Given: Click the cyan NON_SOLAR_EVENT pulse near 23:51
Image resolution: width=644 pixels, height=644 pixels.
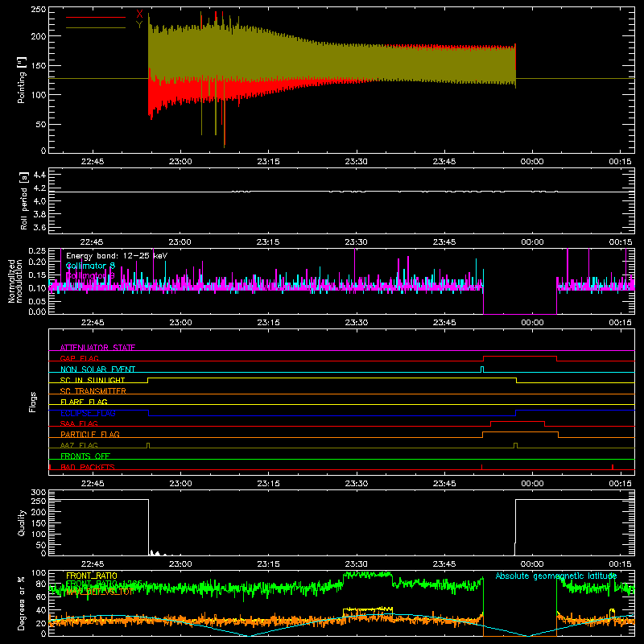Looking at the screenshot, I should pos(482,369).
